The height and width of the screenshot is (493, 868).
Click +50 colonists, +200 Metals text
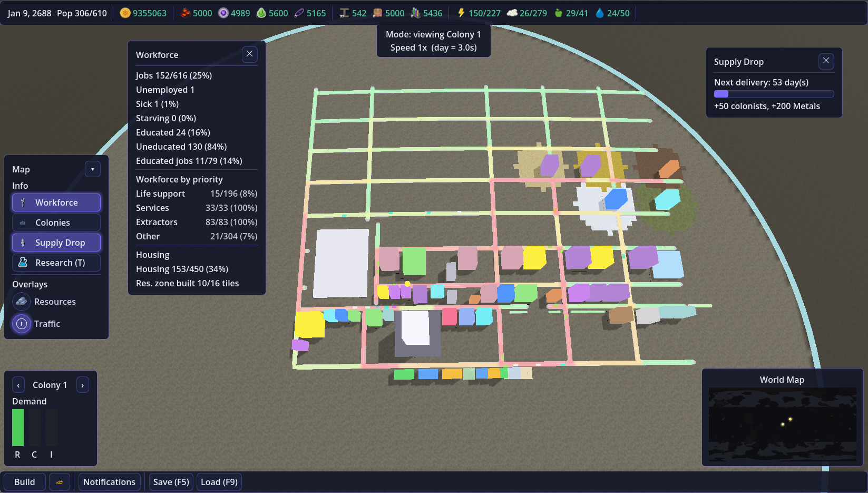[767, 106]
